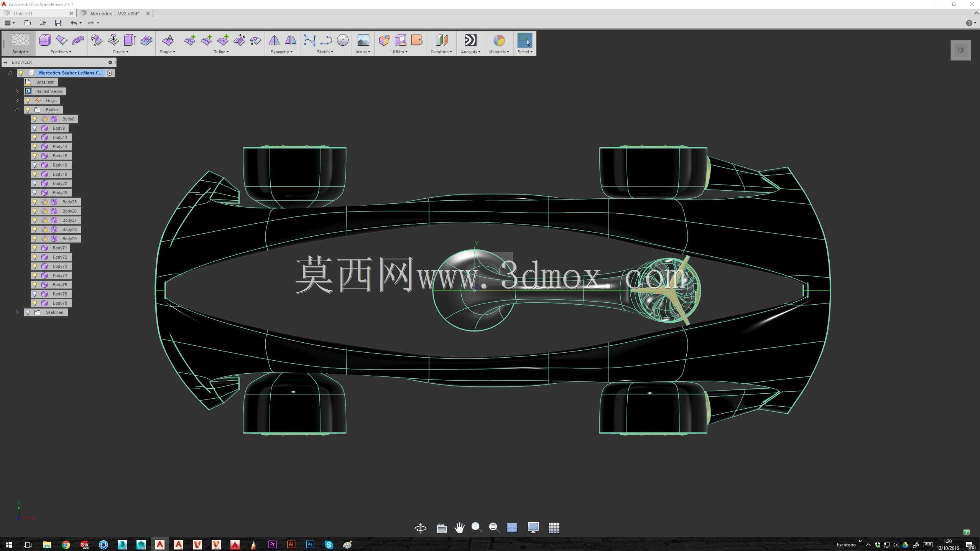Select the Box primitive tool
Viewport: 980px width, 551px height.
45,40
